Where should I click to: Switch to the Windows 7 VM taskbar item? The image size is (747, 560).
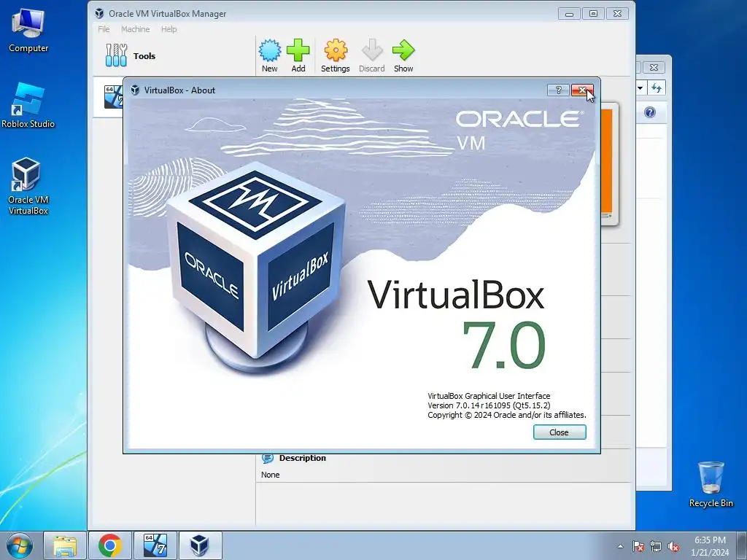[155, 545]
